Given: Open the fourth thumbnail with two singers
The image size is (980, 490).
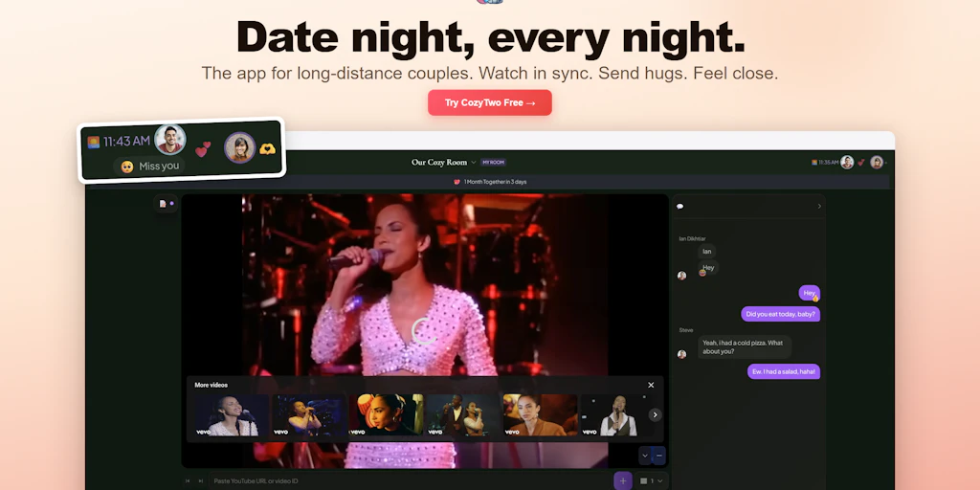Looking at the screenshot, I should tap(463, 415).
